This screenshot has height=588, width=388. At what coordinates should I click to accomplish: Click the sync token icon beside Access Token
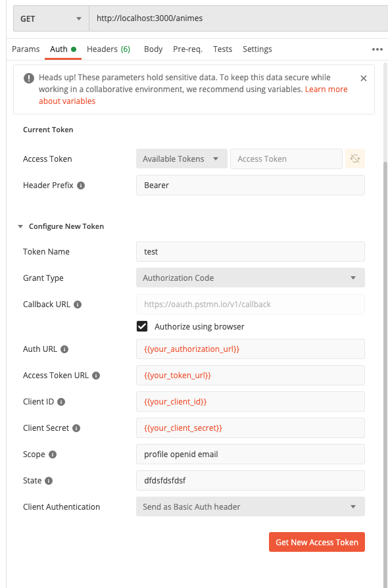pos(355,159)
